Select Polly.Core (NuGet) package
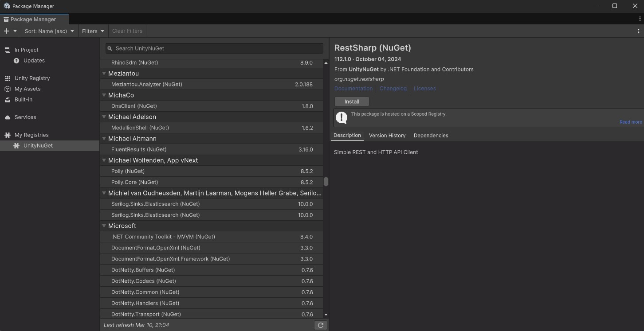This screenshot has height=331, width=644. coord(212,182)
